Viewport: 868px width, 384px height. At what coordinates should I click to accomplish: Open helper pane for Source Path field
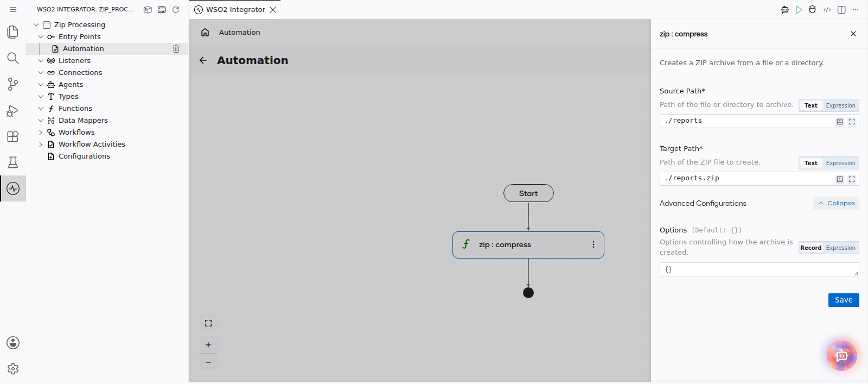pyautogui.click(x=840, y=122)
